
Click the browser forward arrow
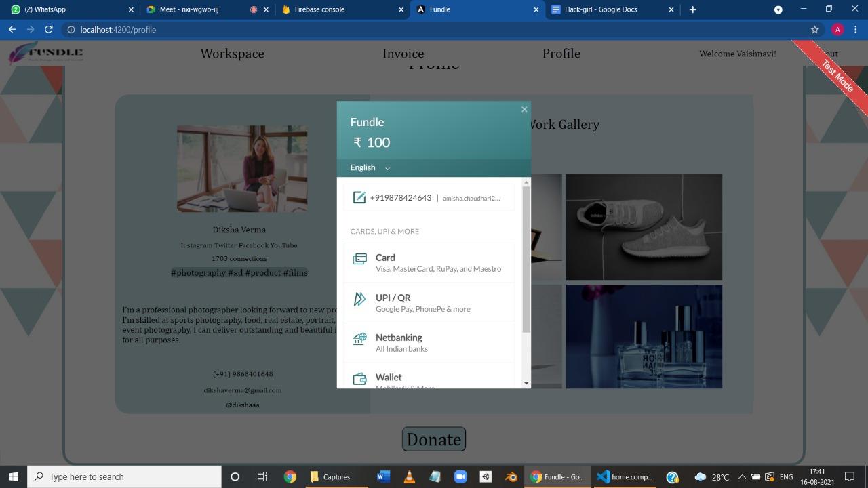click(31, 30)
